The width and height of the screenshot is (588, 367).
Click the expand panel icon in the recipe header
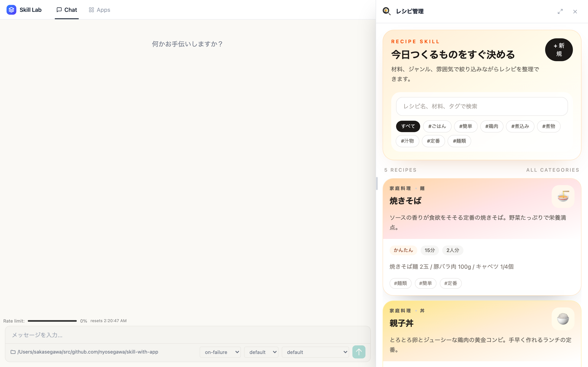coord(560,11)
